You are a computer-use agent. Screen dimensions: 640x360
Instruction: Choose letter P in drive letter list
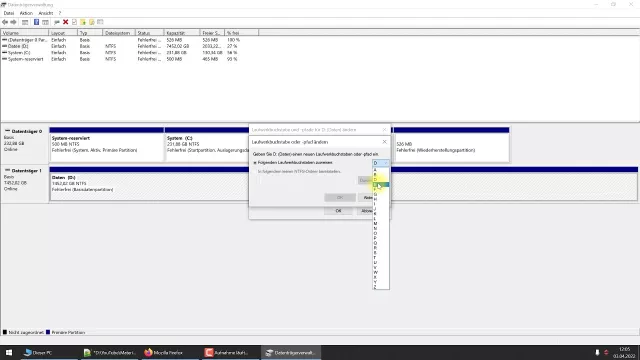tap(380, 238)
